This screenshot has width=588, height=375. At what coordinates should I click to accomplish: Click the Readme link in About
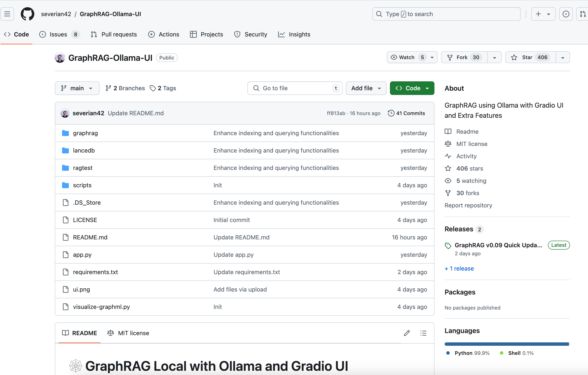[462, 132]
